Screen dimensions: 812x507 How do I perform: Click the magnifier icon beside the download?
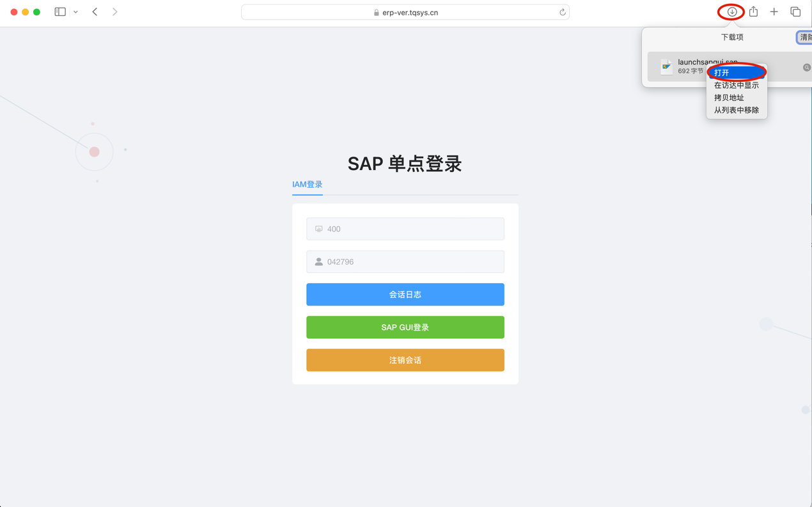tap(807, 67)
